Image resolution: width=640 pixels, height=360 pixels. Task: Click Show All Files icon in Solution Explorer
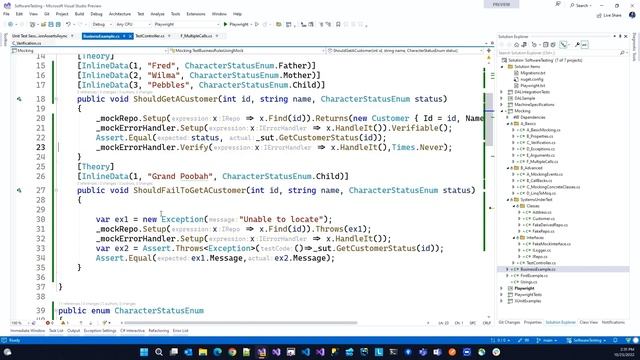click(553, 44)
